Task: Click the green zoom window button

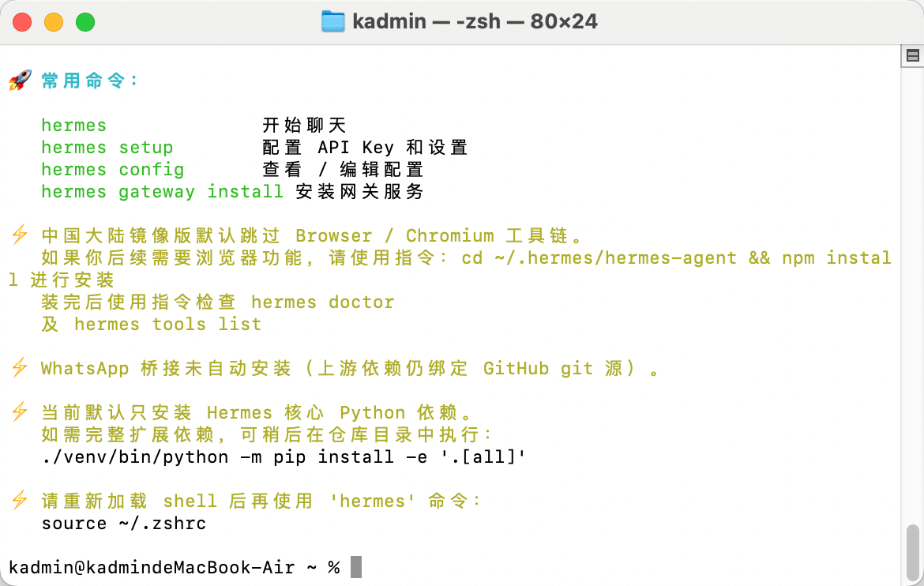Action: point(85,22)
